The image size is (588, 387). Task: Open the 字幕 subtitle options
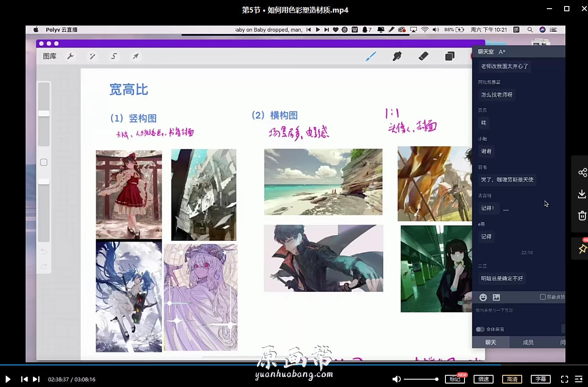541,379
